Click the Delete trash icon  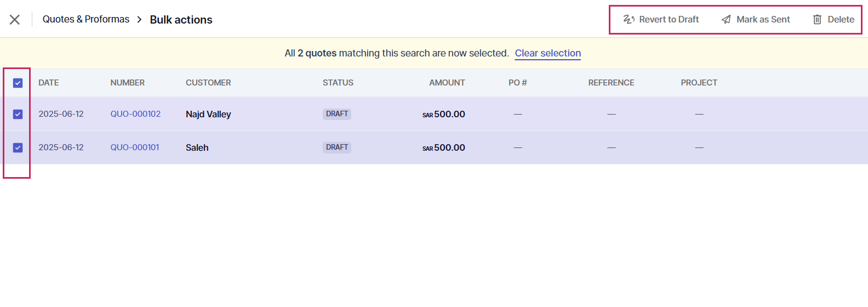817,20
